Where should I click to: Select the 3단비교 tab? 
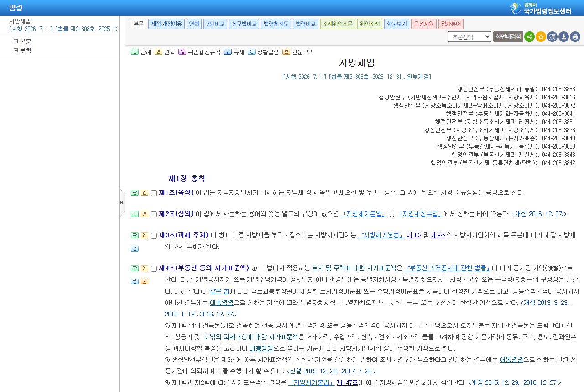(x=215, y=24)
